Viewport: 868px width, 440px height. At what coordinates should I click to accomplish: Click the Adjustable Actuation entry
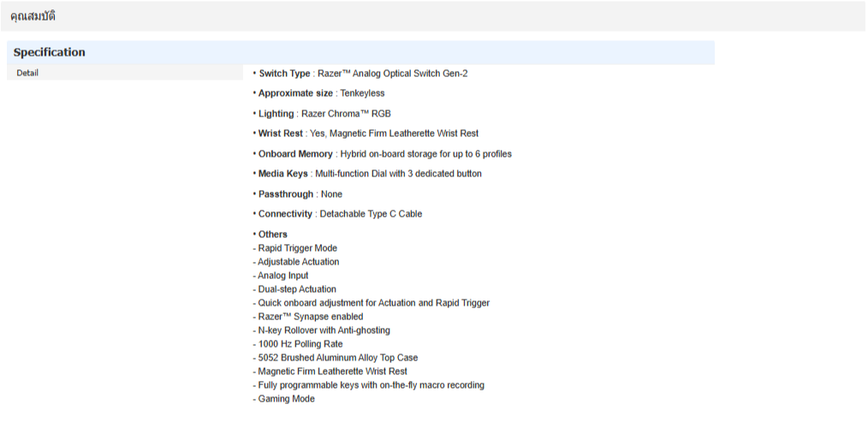(296, 262)
